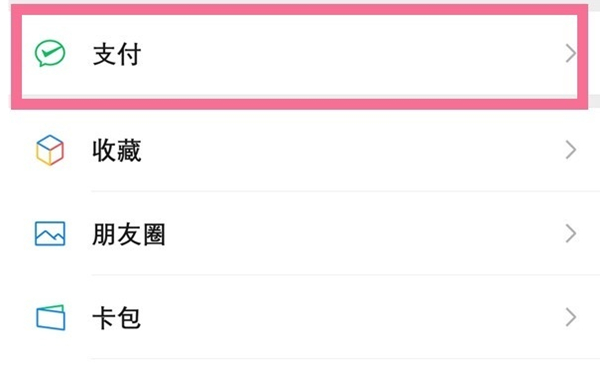Viewport: 600px width, 377px height.
Task: Expand 朋友圈 using its right chevron
Action: 571,234
